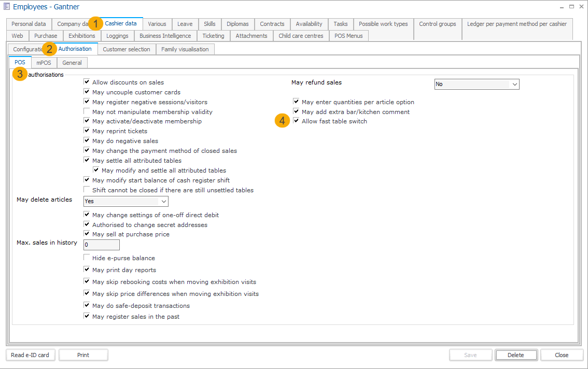Go to the Business Intelligence tab
588x369 pixels.
click(165, 36)
